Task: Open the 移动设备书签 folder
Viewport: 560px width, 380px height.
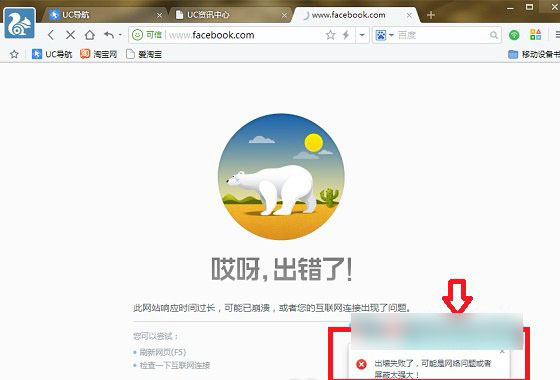Action: click(x=534, y=54)
